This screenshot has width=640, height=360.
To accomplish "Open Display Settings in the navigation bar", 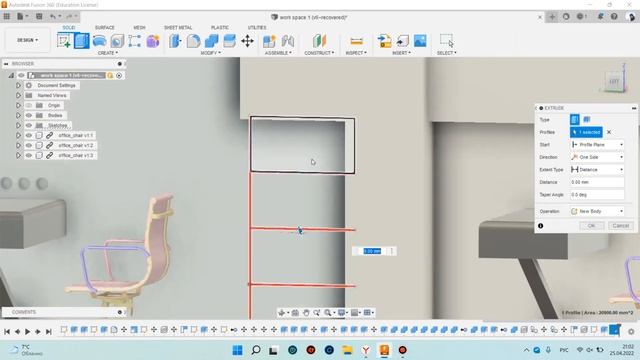I will point(342,313).
